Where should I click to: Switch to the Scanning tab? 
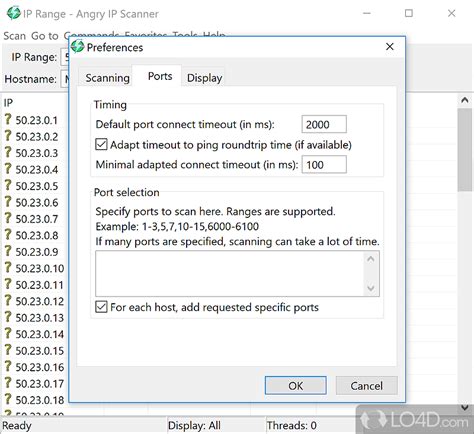coord(107,78)
